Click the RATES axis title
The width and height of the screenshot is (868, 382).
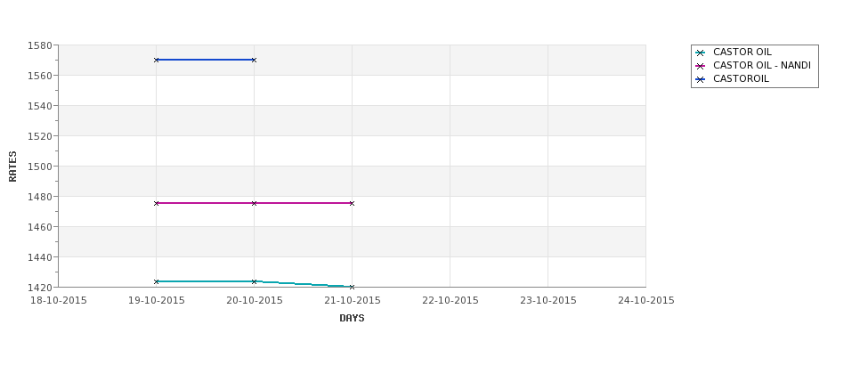coord(12,167)
